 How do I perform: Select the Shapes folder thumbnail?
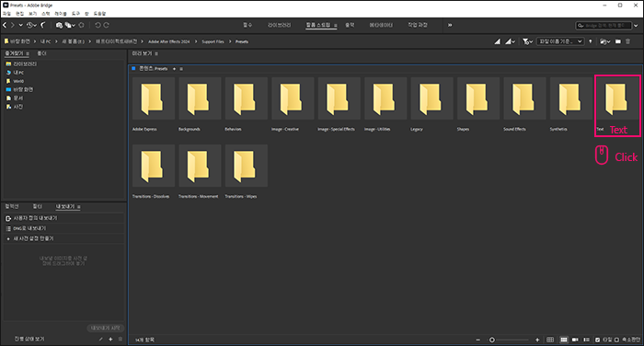[x=478, y=98]
